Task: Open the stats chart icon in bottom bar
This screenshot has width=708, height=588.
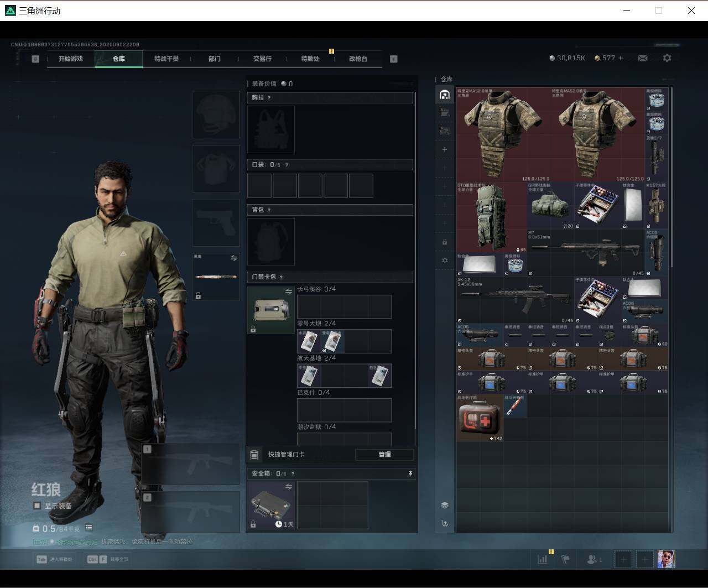Action: tap(542, 559)
